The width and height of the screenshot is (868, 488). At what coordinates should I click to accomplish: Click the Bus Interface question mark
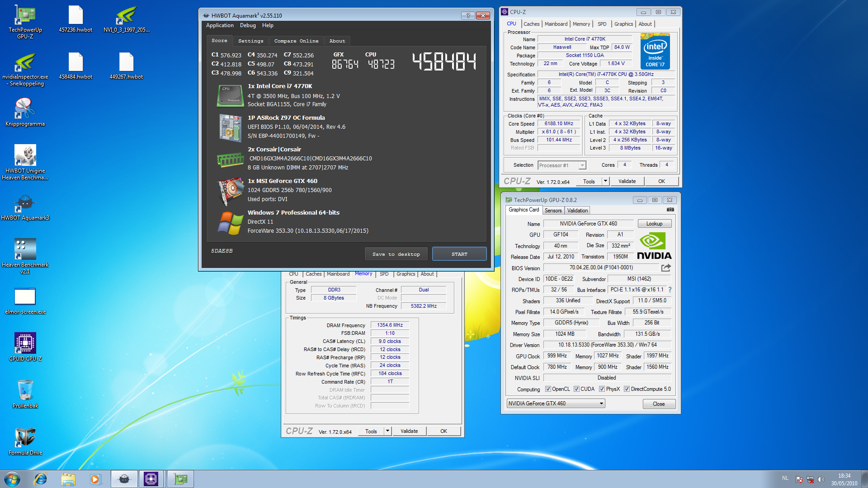coord(670,290)
